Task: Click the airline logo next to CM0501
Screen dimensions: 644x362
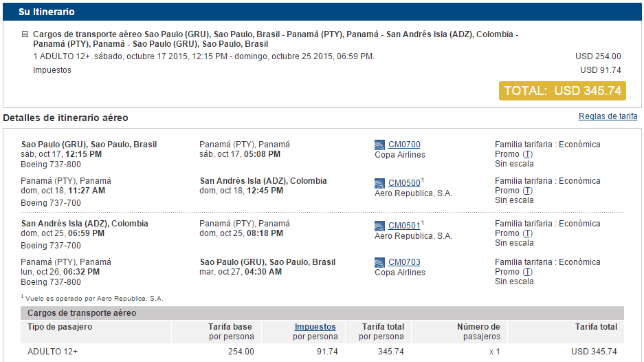Action: (x=379, y=226)
